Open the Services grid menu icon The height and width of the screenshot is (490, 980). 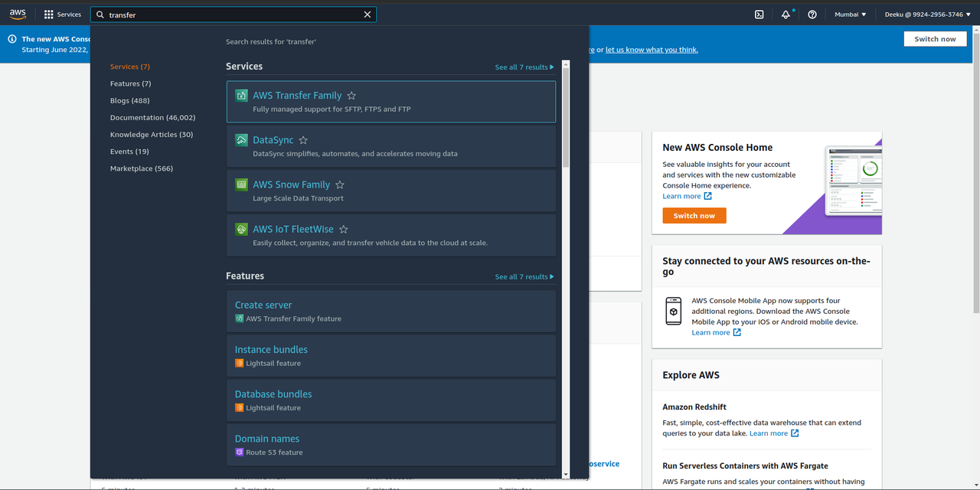[x=49, y=15]
